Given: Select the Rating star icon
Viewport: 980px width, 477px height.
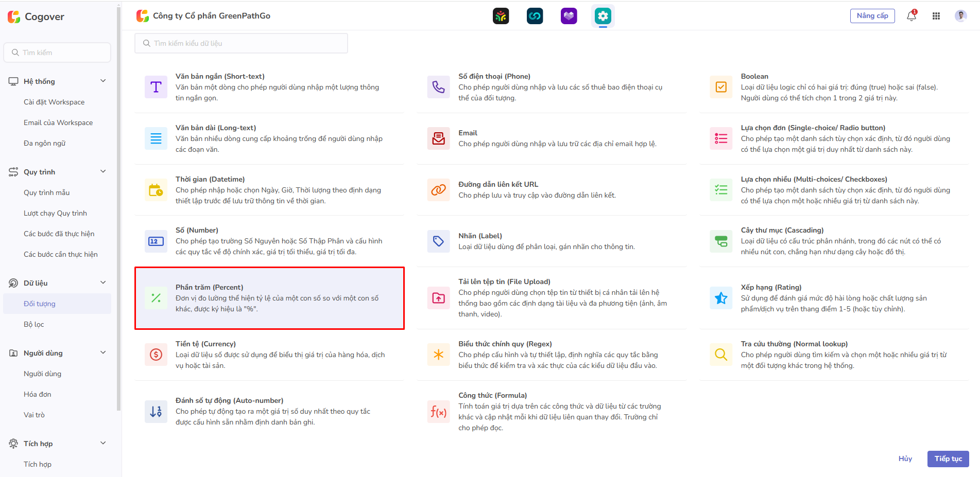Looking at the screenshot, I should coord(721,298).
